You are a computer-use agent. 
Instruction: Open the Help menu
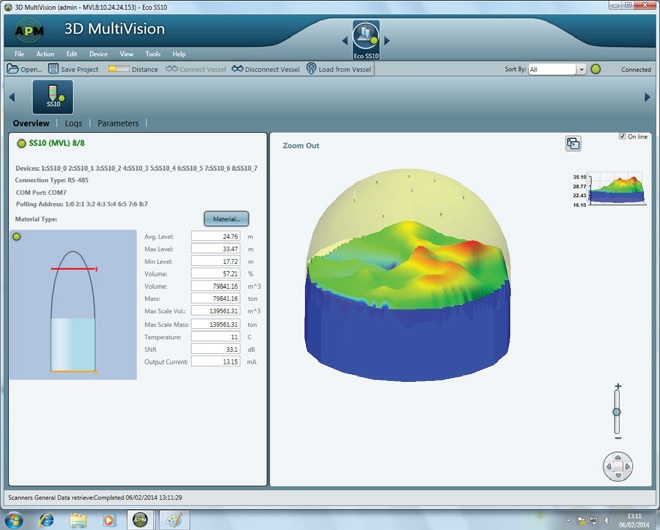179,54
